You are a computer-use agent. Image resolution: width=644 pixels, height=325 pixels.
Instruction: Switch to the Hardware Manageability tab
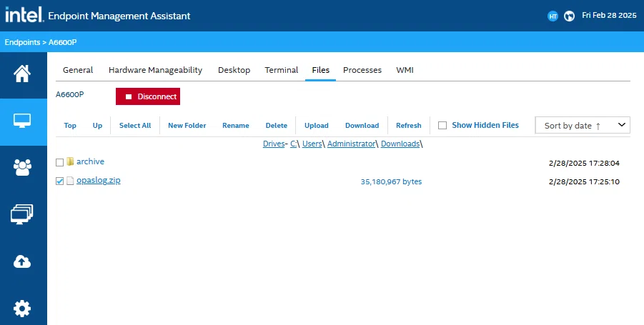coord(155,70)
